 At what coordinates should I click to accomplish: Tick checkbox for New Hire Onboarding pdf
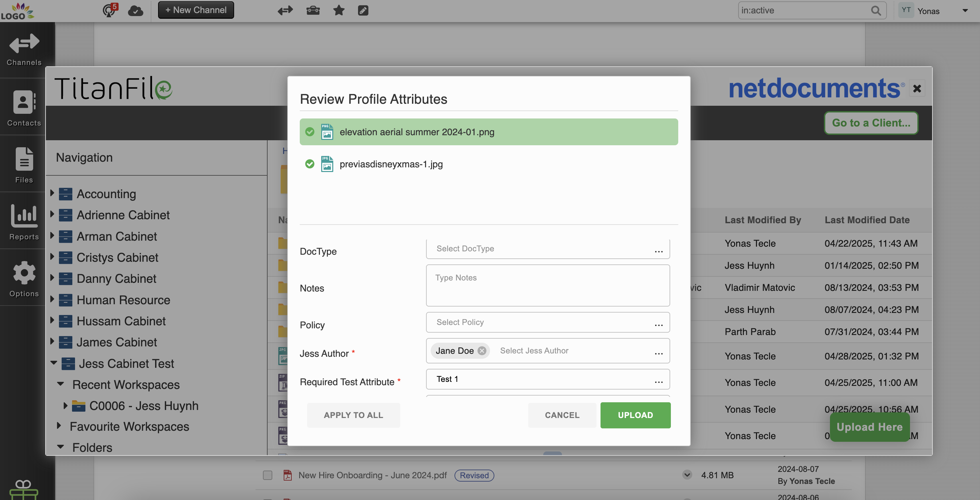pyautogui.click(x=268, y=475)
